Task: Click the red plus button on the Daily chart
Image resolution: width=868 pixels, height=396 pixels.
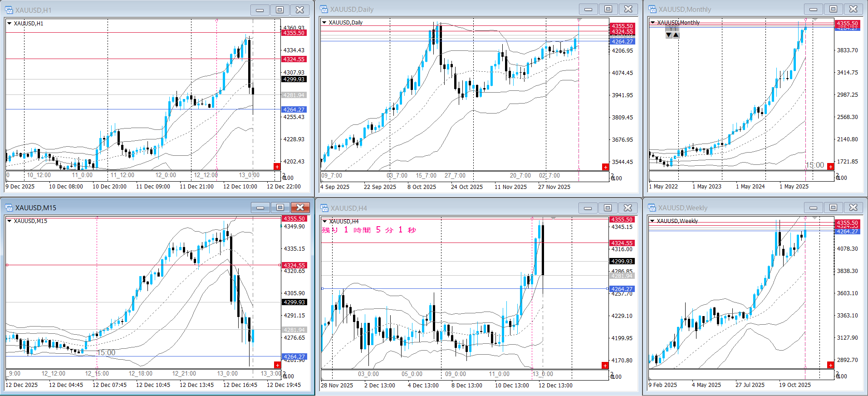Action: [x=605, y=167]
